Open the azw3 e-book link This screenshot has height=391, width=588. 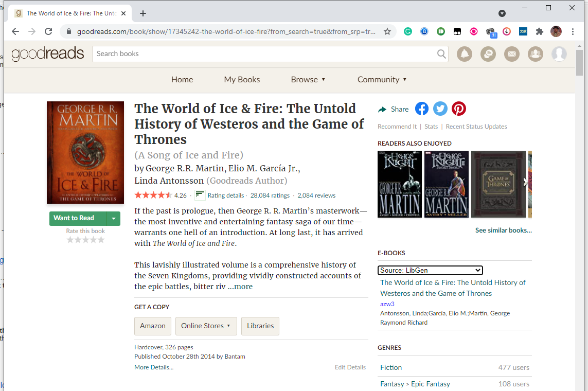387,304
